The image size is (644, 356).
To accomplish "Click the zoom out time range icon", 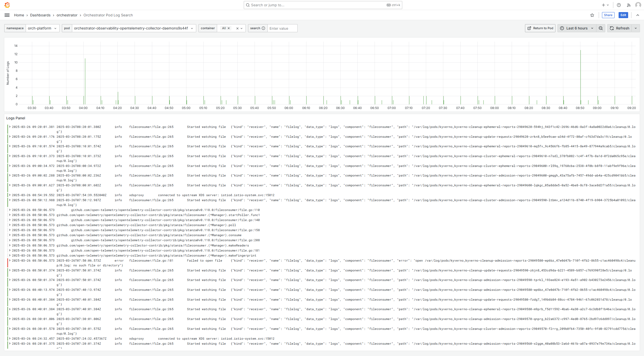I will tap(601, 28).
